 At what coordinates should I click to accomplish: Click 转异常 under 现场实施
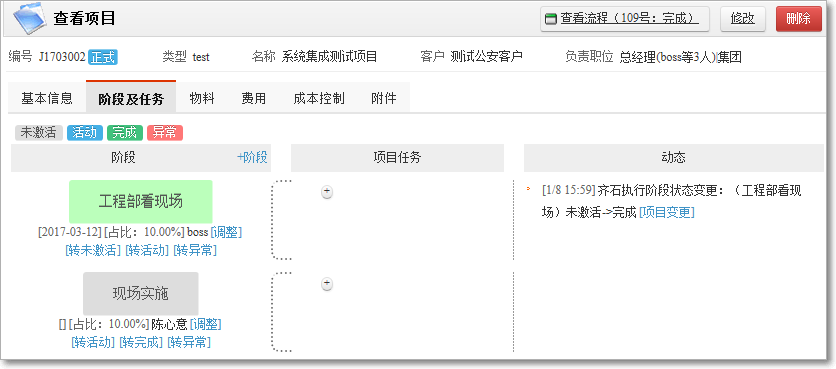pos(189,342)
